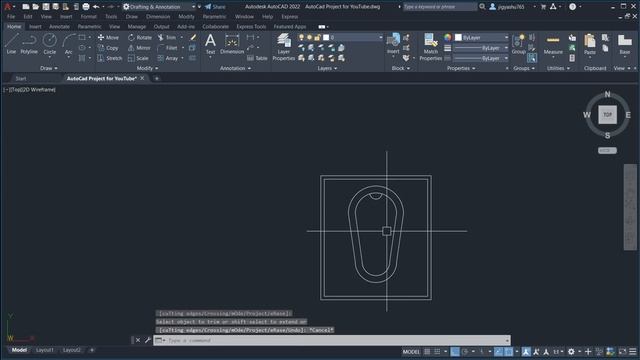Open Layer Properties manager
Screen dimensions: 640x360
pos(283,47)
